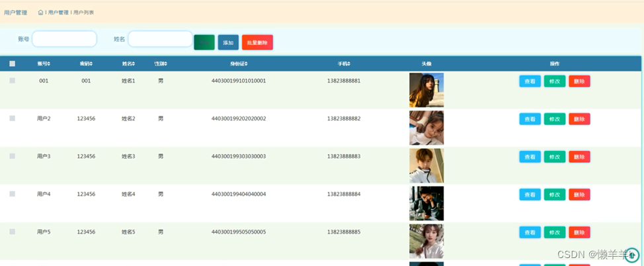Click 删除 for 用户3 row
Viewport: 644px width, 266px height.
point(579,157)
